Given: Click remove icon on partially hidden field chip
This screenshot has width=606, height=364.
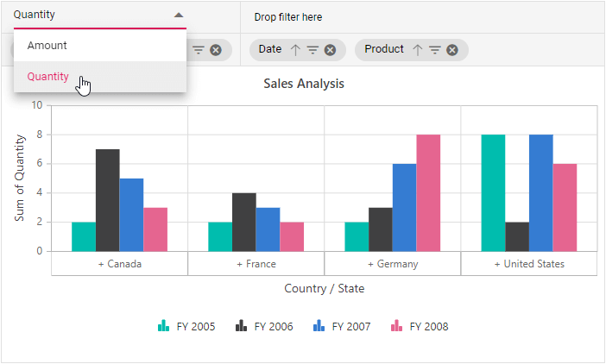Looking at the screenshot, I should (x=216, y=50).
